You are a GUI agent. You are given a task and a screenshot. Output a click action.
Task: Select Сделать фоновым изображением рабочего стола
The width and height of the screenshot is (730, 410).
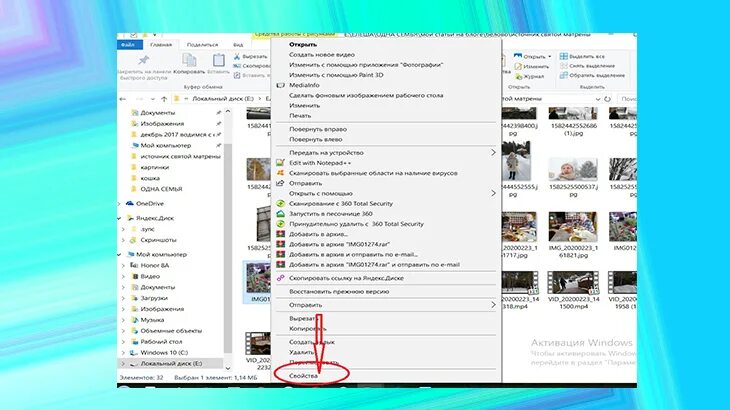click(x=366, y=95)
